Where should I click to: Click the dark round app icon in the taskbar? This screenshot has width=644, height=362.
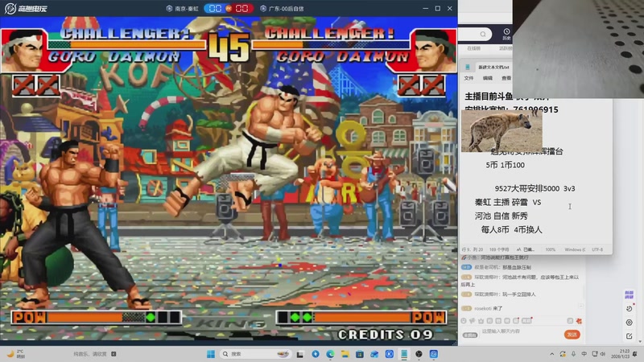pyautogui.click(x=419, y=354)
